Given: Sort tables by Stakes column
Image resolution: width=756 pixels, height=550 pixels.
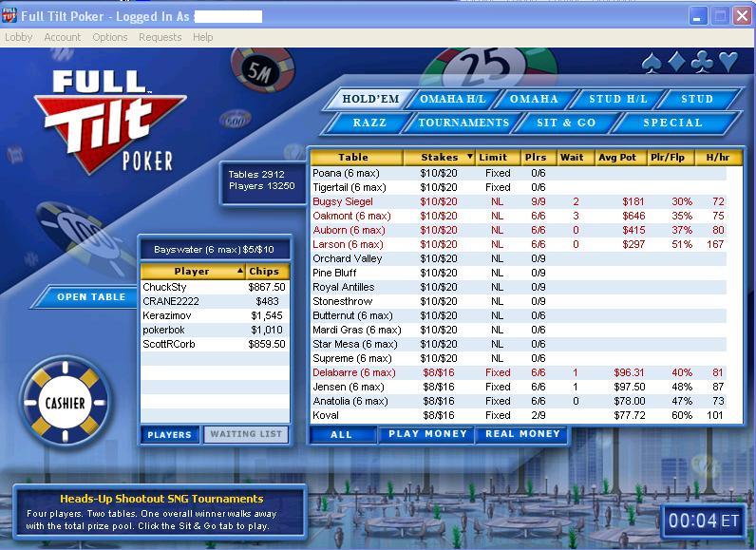Looking at the screenshot, I should tap(439, 157).
